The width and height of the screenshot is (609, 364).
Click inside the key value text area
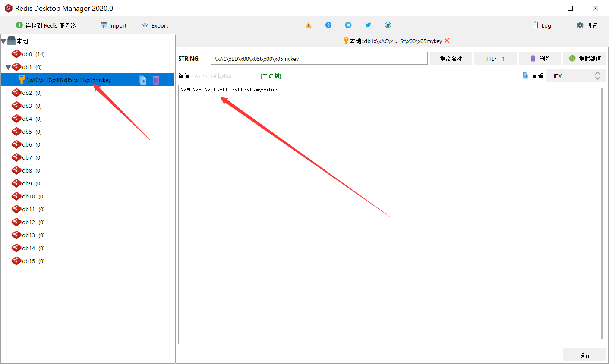click(389, 214)
